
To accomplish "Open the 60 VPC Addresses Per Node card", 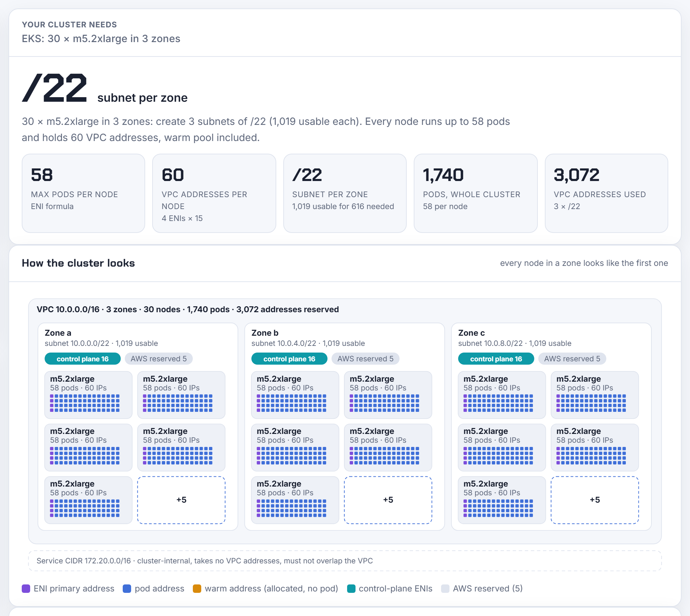I will (x=214, y=193).
